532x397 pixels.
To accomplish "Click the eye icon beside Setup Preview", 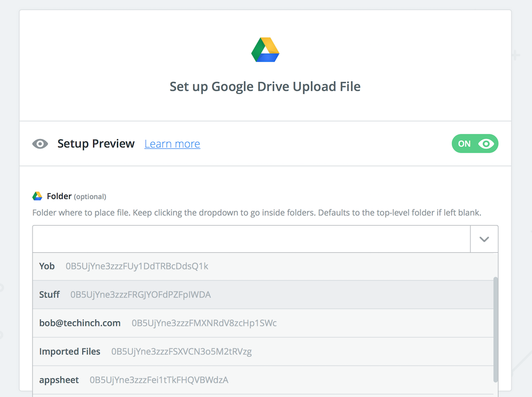I will pos(40,144).
